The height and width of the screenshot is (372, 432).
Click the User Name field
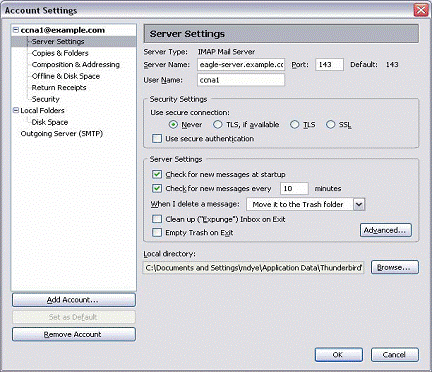click(241, 80)
